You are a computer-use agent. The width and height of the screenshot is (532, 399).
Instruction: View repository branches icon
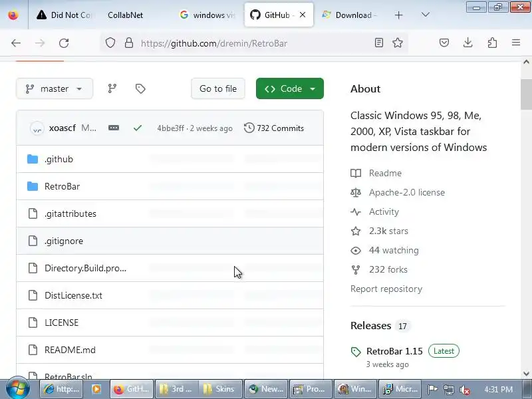(112, 88)
